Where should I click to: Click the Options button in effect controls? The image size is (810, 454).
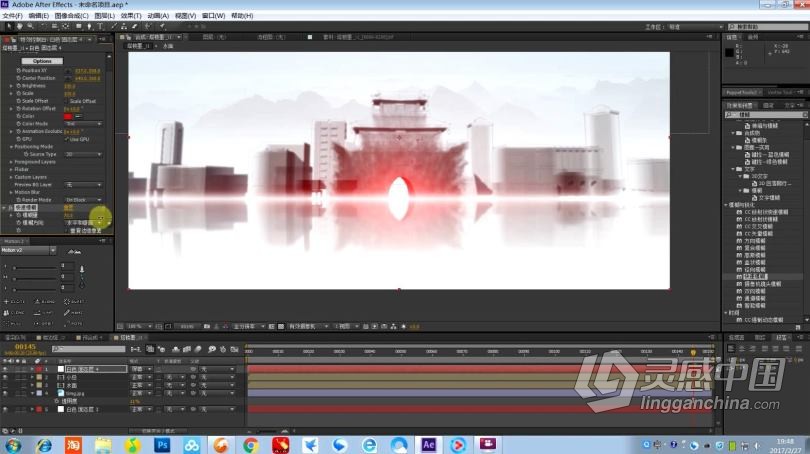[x=42, y=61]
